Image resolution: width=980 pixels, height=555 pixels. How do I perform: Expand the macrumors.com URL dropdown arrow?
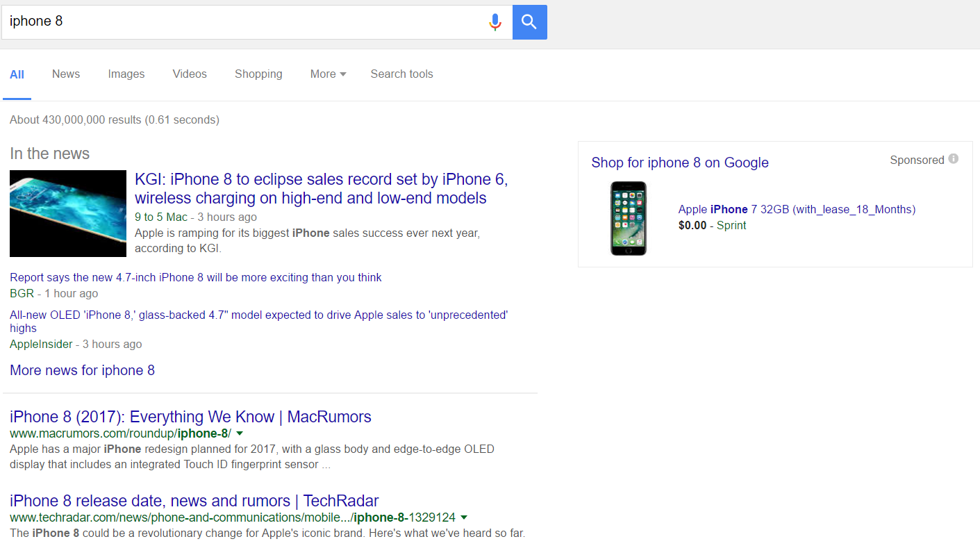coord(239,433)
